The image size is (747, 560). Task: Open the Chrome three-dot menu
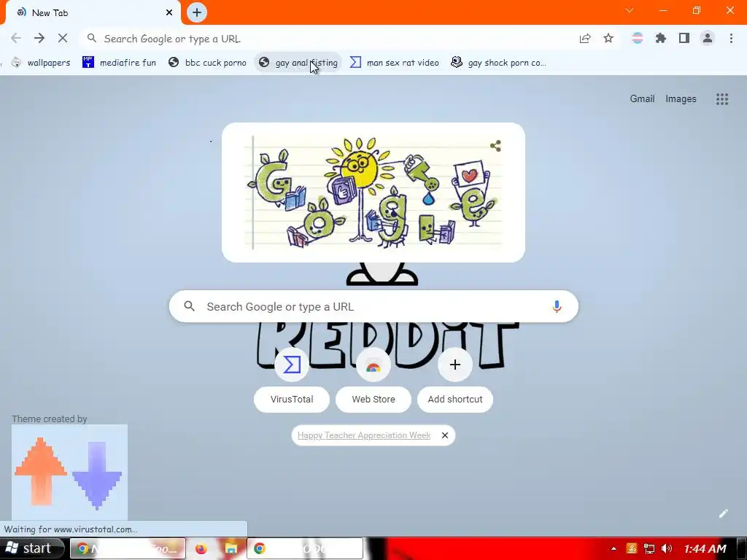[x=731, y=38]
